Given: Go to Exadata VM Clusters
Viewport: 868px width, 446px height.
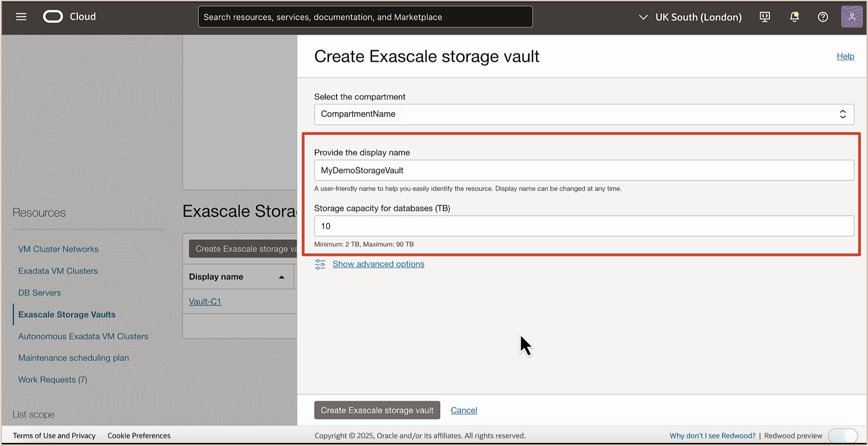Looking at the screenshot, I should point(58,271).
